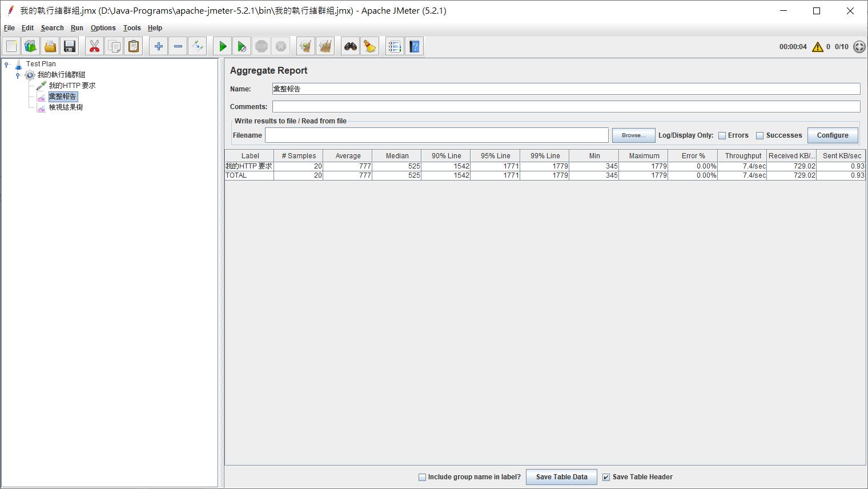
Task: Click the Open file folder icon
Action: point(50,46)
